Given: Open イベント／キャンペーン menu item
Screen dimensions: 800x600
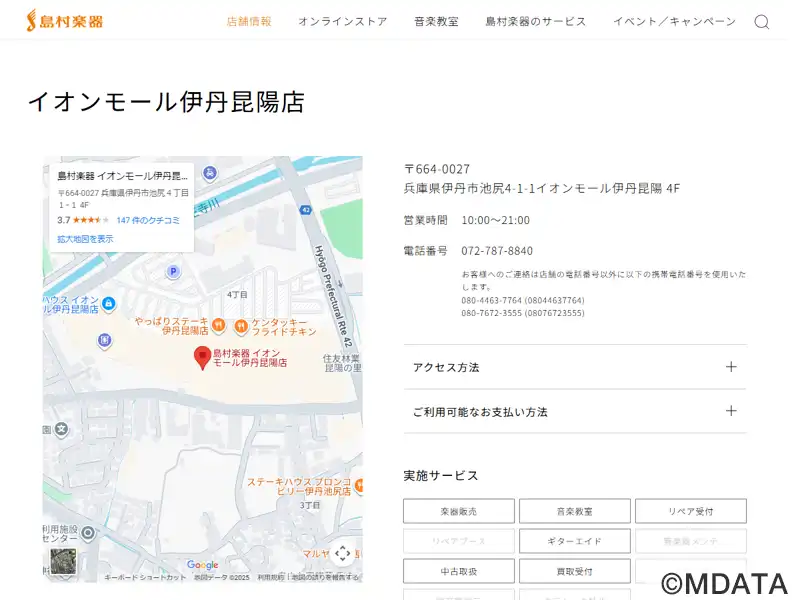Looking at the screenshot, I should tap(674, 21).
